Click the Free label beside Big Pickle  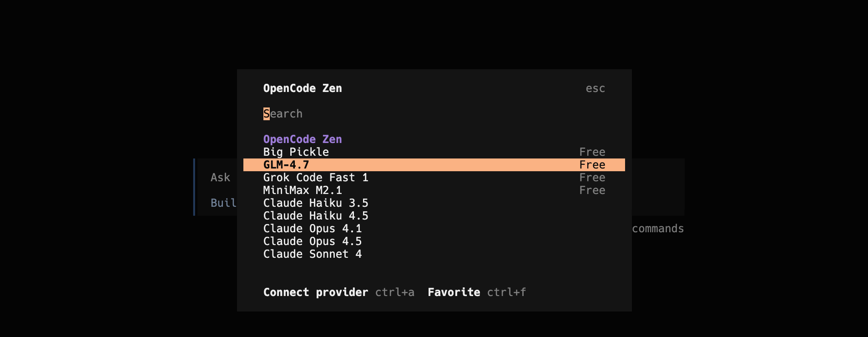coord(592,152)
